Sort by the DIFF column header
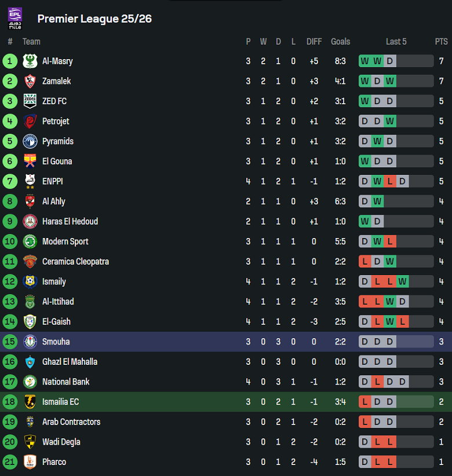Viewport: 452px width, 476px height. pos(314,42)
